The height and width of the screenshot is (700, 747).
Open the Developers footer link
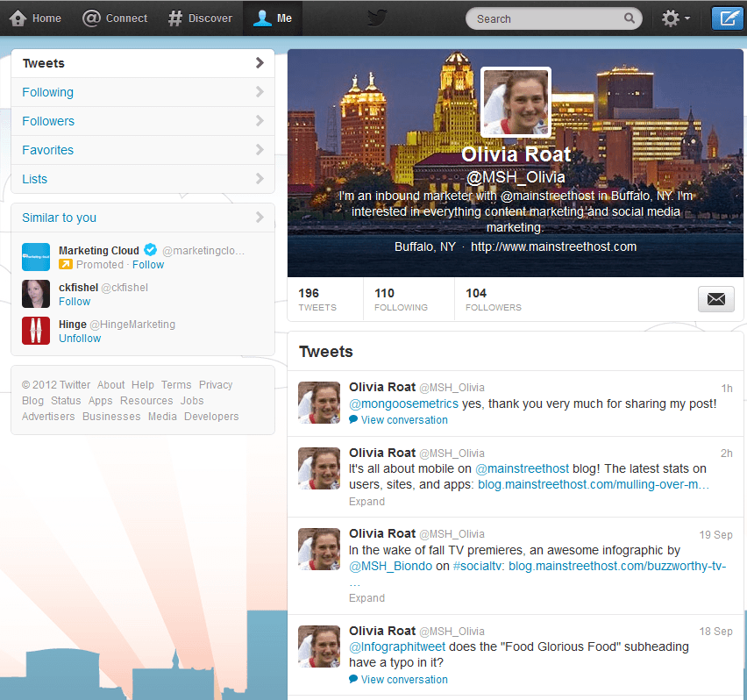coord(211,417)
